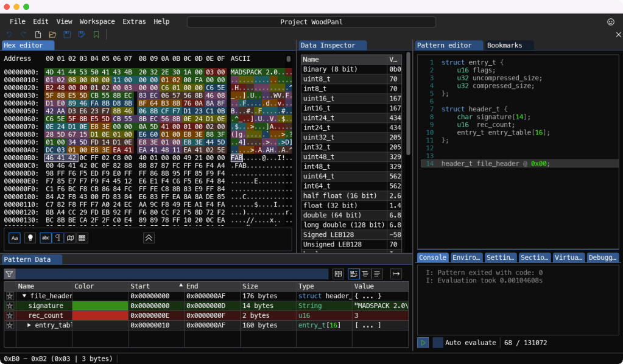Viewport: 623px width, 364px height.
Task: Click the export arrow icon in Pattern Data
Action: (x=396, y=274)
